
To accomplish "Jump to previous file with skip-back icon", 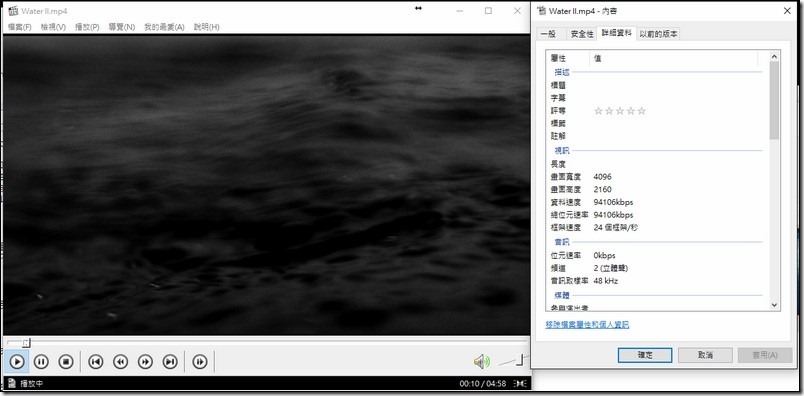I will pos(95,362).
